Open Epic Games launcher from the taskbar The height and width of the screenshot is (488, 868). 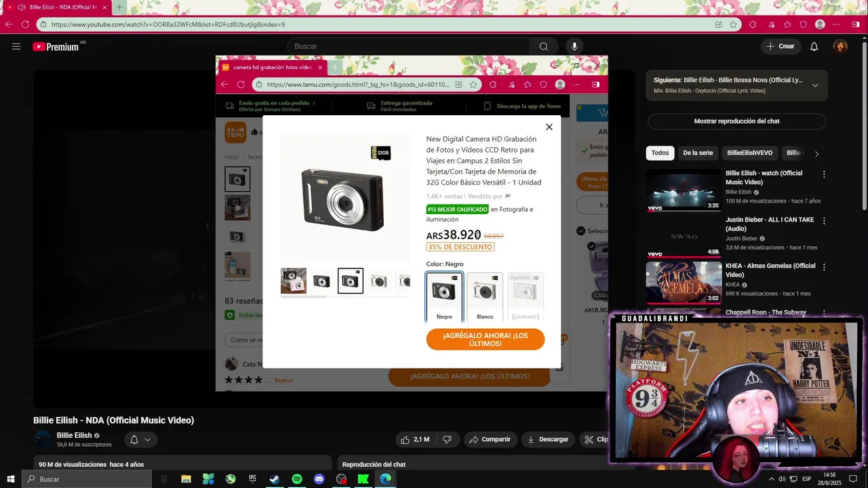coord(252,479)
